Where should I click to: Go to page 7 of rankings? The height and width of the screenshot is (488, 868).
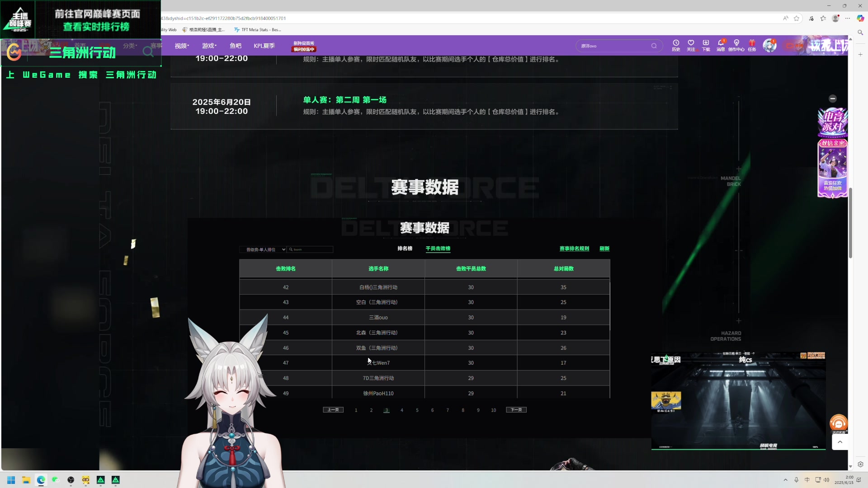(448, 410)
